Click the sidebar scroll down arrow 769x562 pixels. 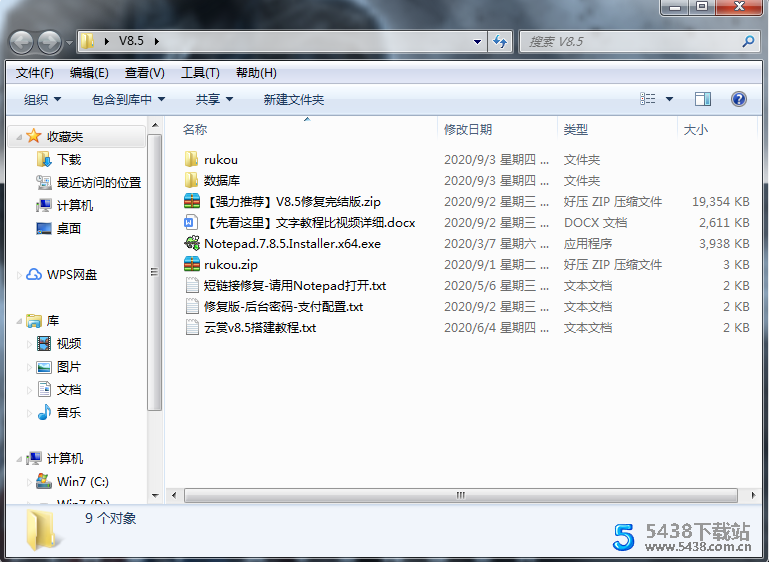(x=155, y=495)
